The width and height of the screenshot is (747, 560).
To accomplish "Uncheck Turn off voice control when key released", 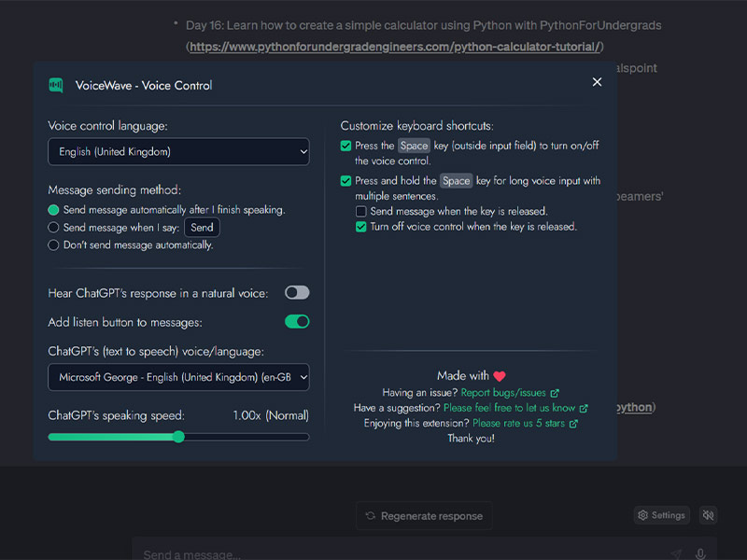I will [361, 227].
